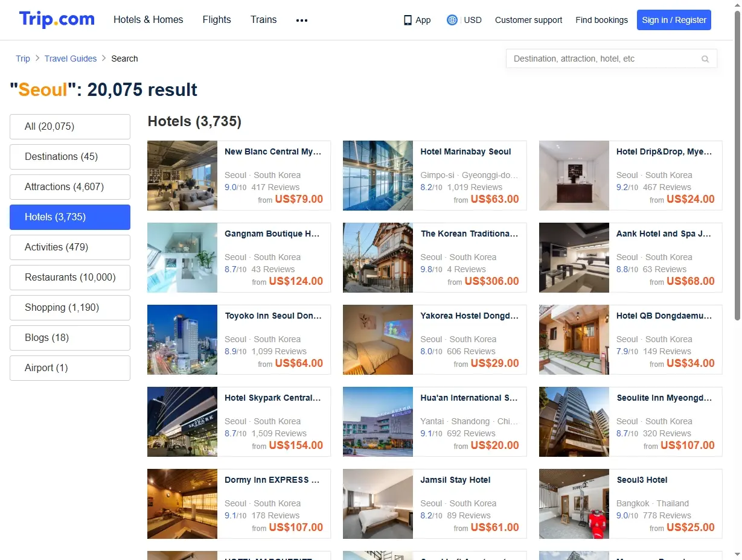Click the 1,509 Reviews text

(279, 433)
